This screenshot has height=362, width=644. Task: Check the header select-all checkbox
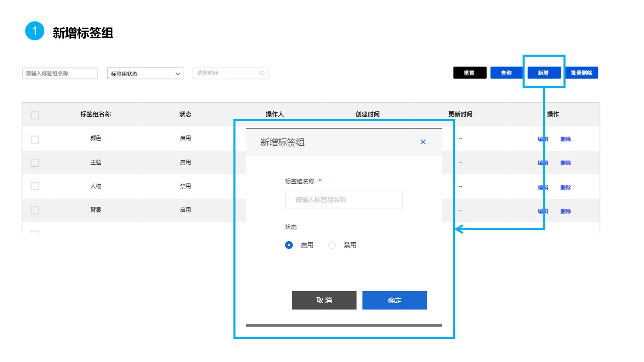point(35,115)
